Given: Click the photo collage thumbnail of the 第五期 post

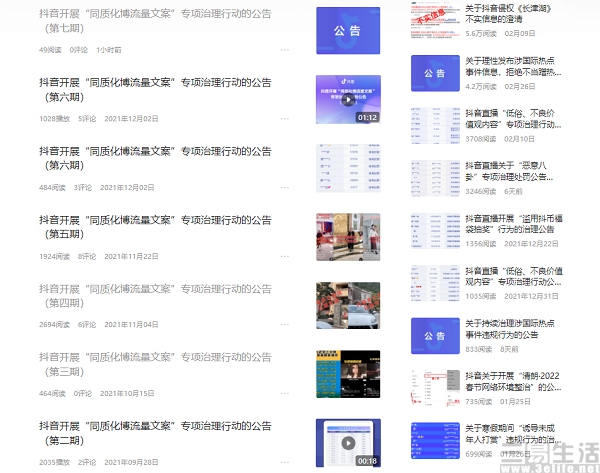Looking at the screenshot, I should 348,237.
